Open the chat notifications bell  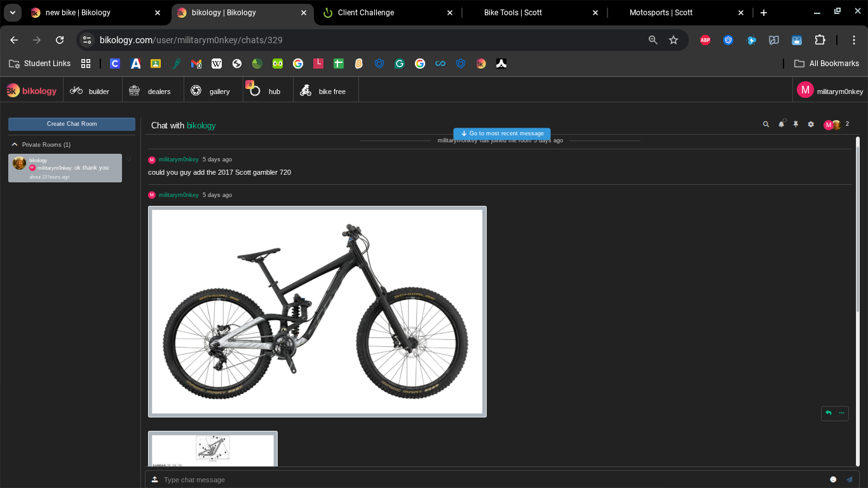point(781,124)
